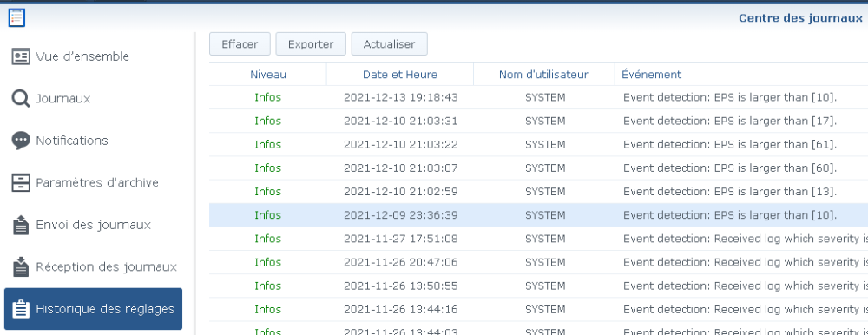868x335 pixels.
Task: Click the Centre des journaux window title
Action: coord(800,18)
